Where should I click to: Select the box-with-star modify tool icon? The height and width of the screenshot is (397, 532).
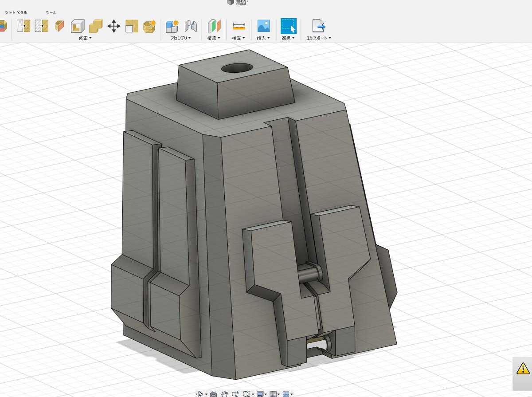pyautogui.click(x=150, y=26)
